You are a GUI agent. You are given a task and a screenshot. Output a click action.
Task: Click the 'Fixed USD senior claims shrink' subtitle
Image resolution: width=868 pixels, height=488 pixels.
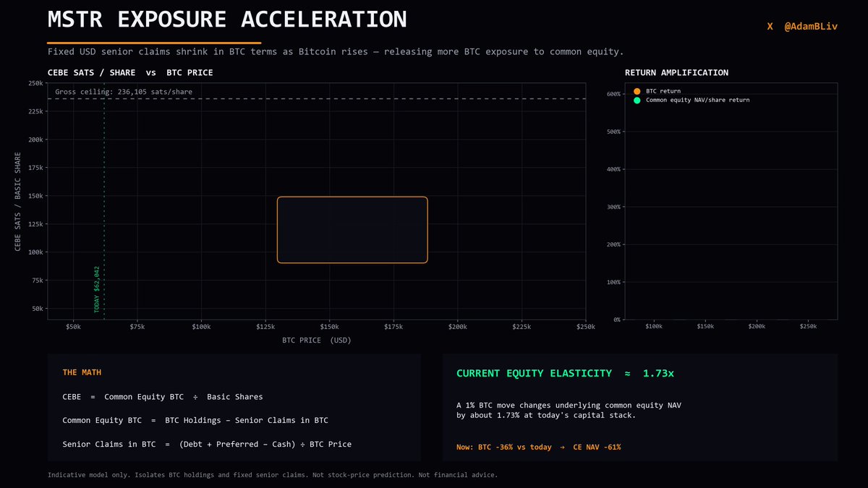click(336, 52)
